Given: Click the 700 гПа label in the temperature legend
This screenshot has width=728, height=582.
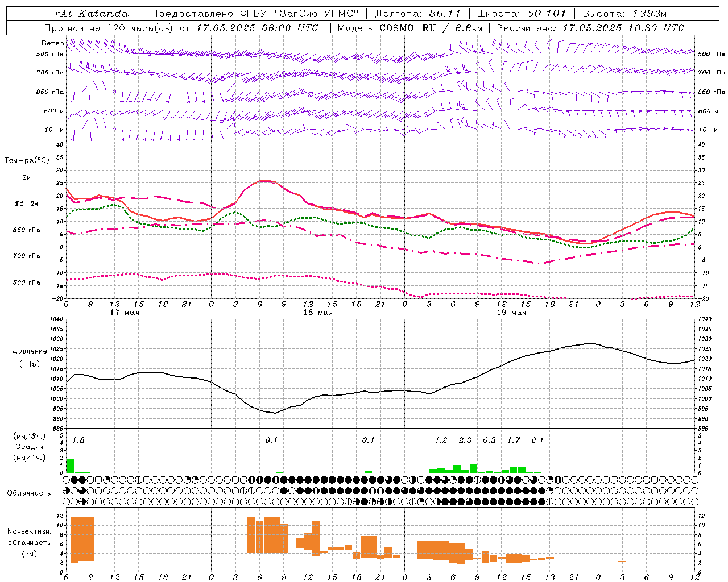Looking at the screenshot, I should [x=27, y=256].
